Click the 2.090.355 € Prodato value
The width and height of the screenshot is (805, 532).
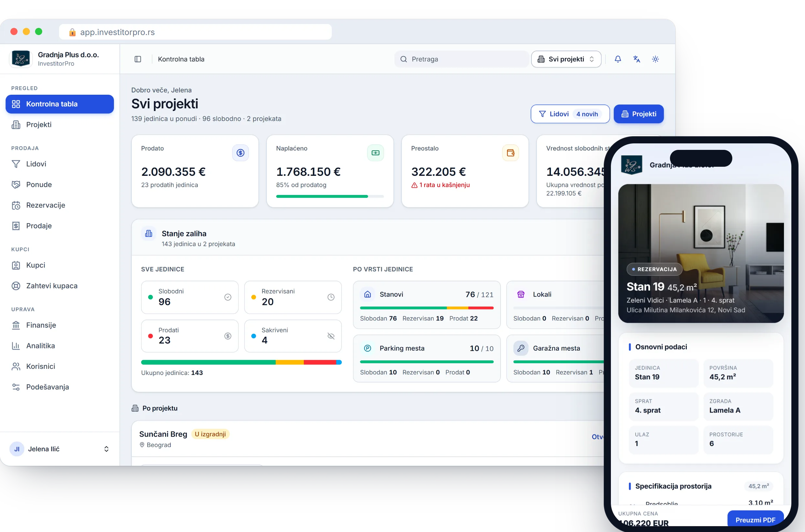[173, 172]
